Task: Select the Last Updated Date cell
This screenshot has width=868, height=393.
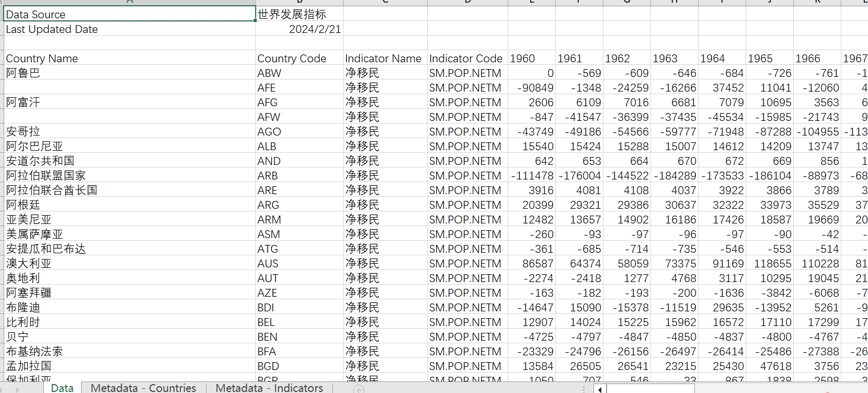Action: [x=130, y=29]
